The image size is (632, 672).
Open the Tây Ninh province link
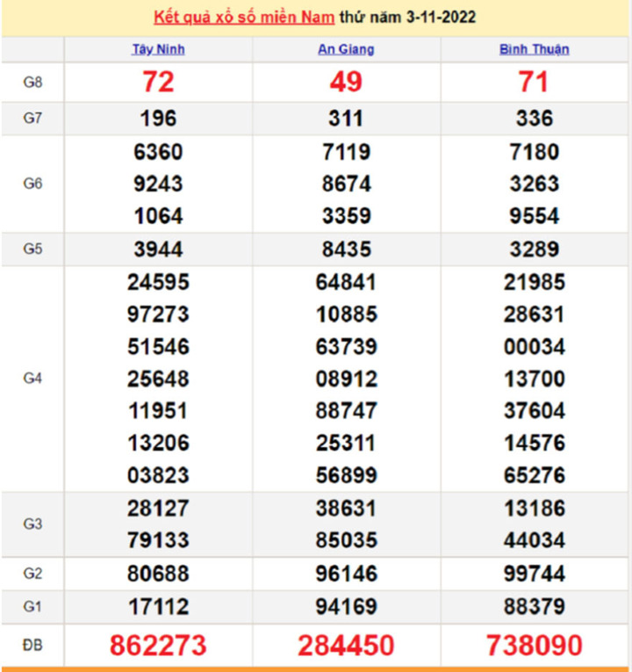coord(158,49)
